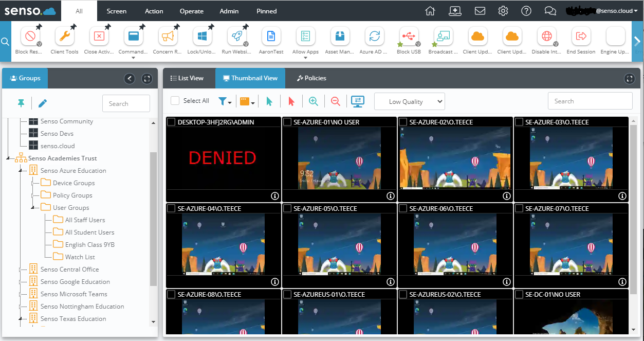
Task: Open the Pinned menu
Action: point(266,11)
